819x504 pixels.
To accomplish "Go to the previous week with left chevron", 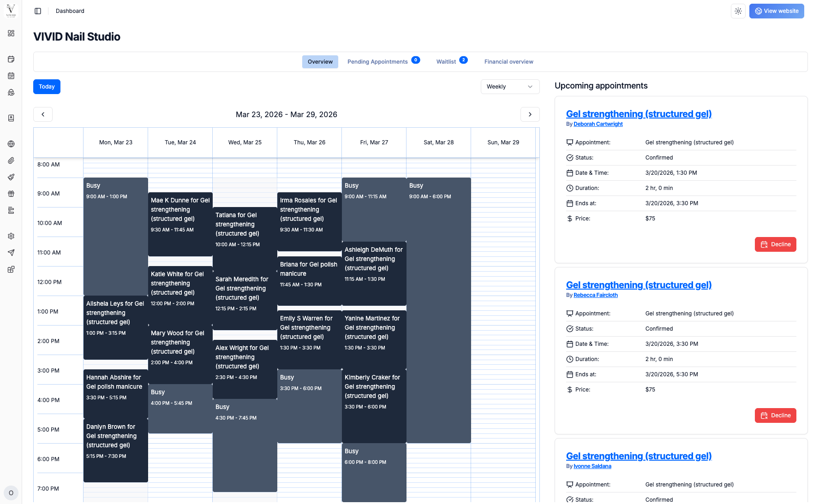I will [x=43, y=114].
